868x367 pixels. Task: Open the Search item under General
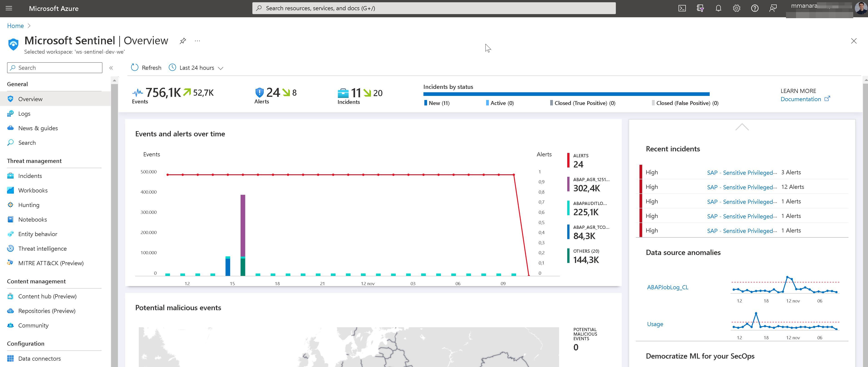click(27, 142)
